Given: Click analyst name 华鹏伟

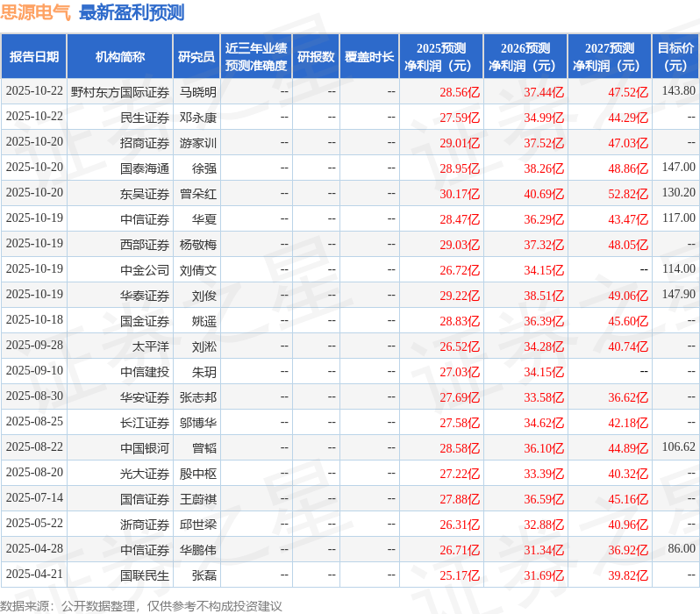Looking at the screenshot, I should (197, 550).
